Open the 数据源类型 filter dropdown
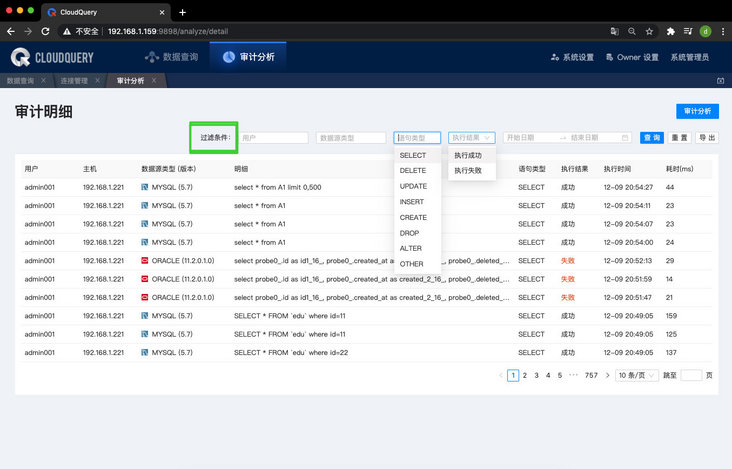 tap(351, 138)
